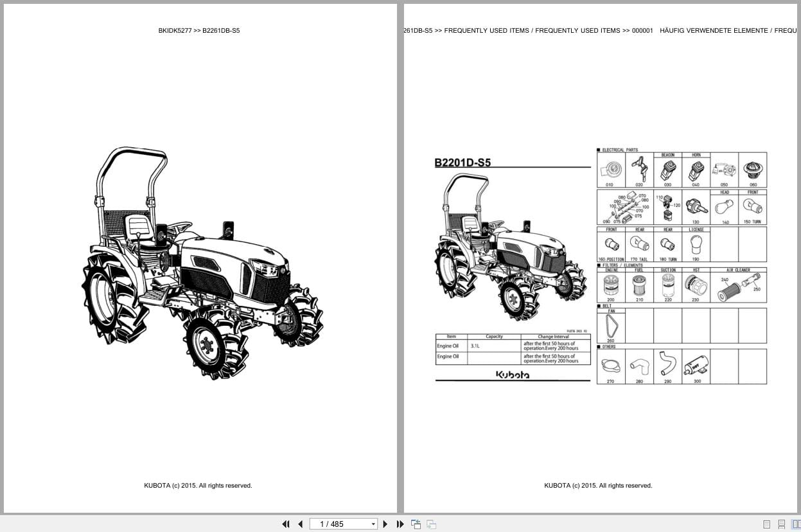Click the 'B2201D-S5' model heading
Viewport: 801px width, 532px height.
click(x=462, y=163)
